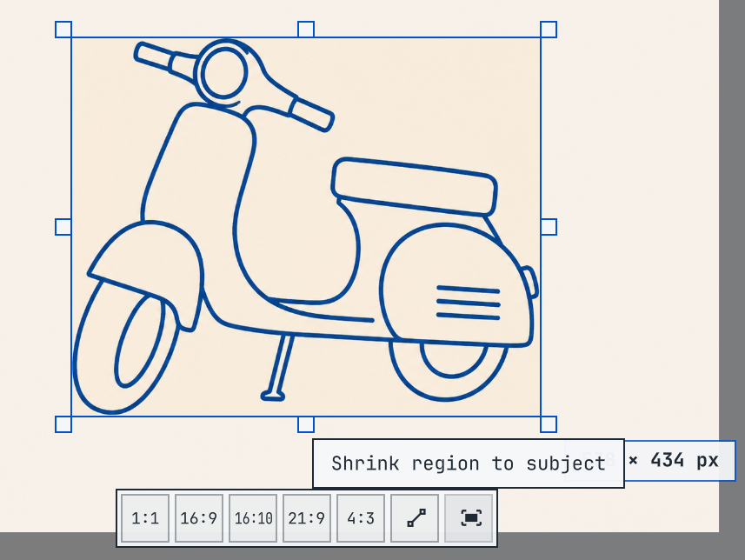Click the top-left selection corner handle
This screenshot has height=560, width=745.
(x=63, y=30)
